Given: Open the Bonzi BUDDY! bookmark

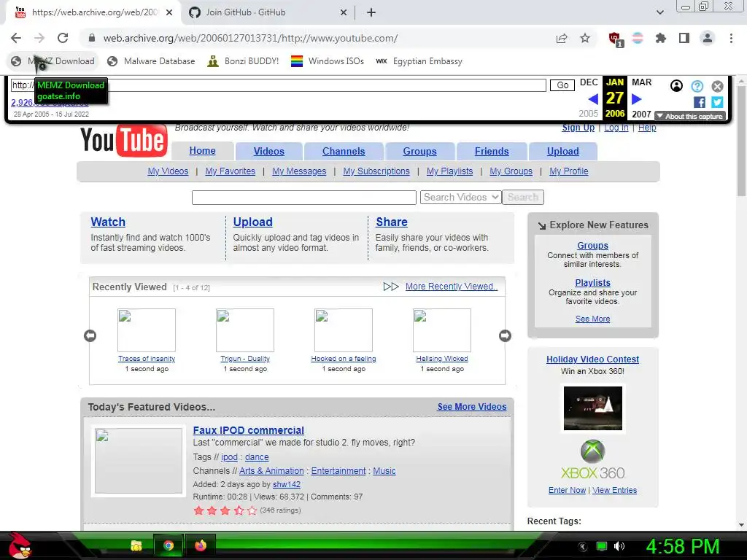Looking at the screenshot, I should coord(244,61).
